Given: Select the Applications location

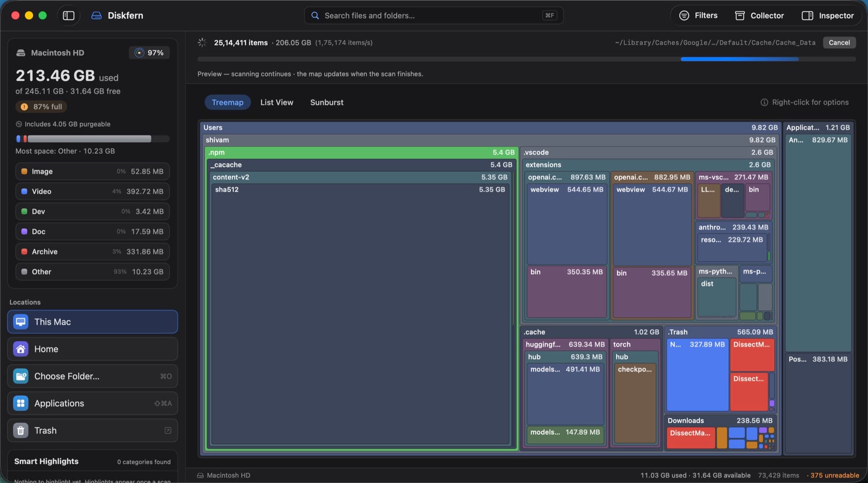Looking at the screenshot, I should click(93, 403).
